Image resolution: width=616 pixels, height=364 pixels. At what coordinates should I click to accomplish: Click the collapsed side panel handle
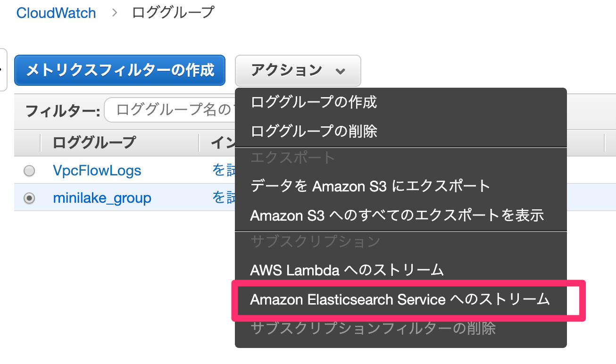(x=3, y=69)
